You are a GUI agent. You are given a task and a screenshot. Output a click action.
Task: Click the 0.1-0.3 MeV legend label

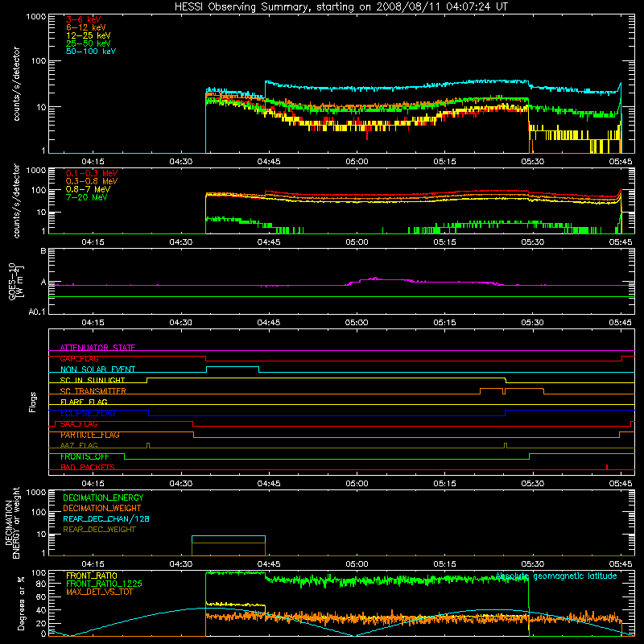(92, 173)
